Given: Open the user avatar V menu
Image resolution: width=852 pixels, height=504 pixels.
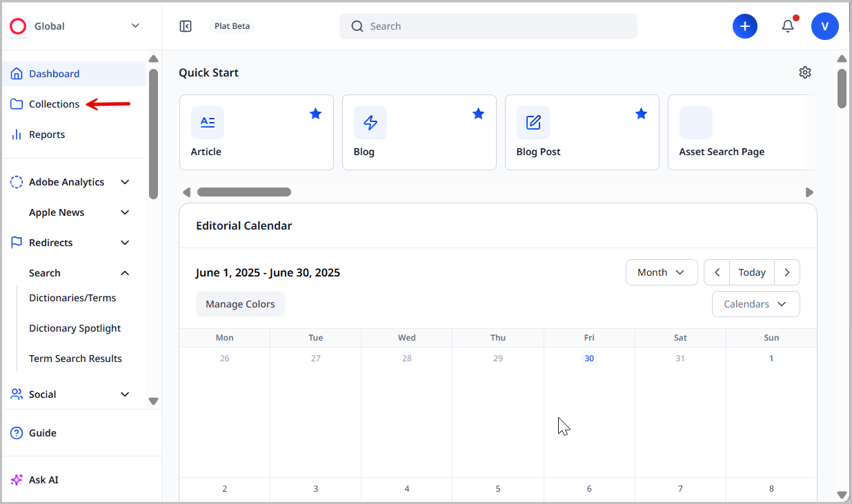Looking at the screenshot, I should pos(824,26).
